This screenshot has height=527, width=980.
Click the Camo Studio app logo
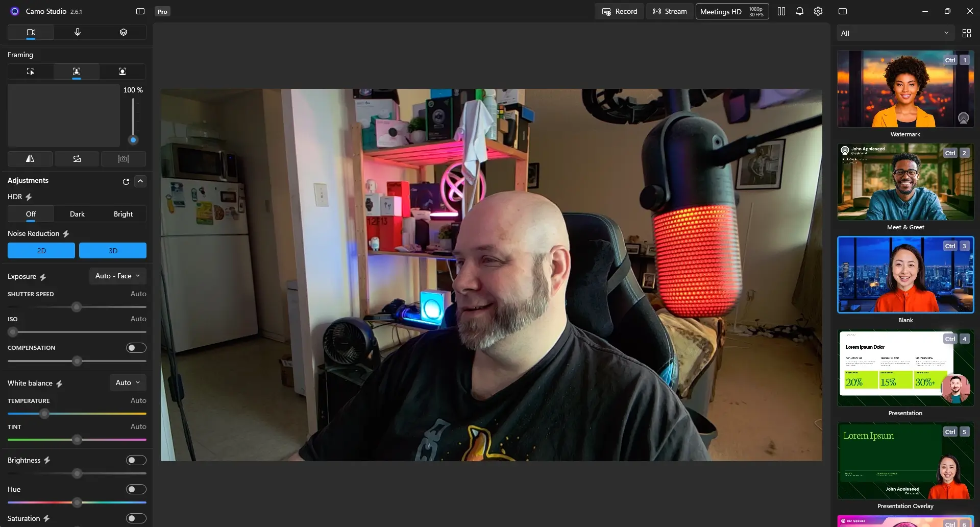click(x=15, y=11)
